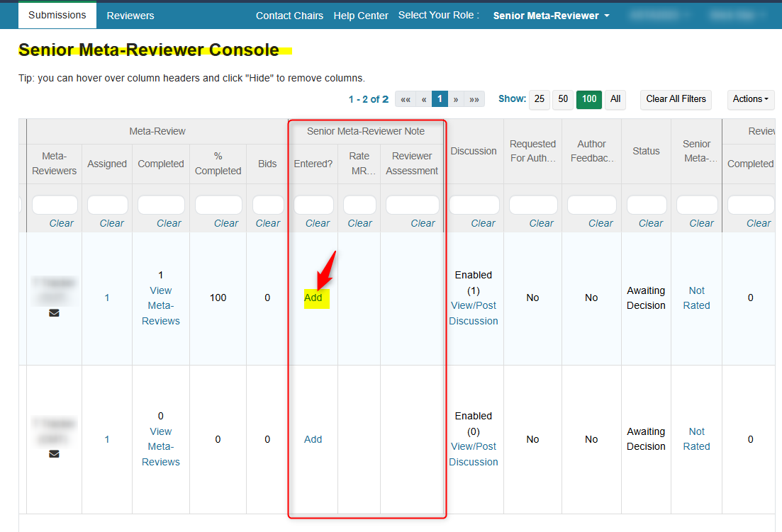Open the Actions dropdown menu
The height and width of the screenshot is (532, 782).
(x=750, y=99)
